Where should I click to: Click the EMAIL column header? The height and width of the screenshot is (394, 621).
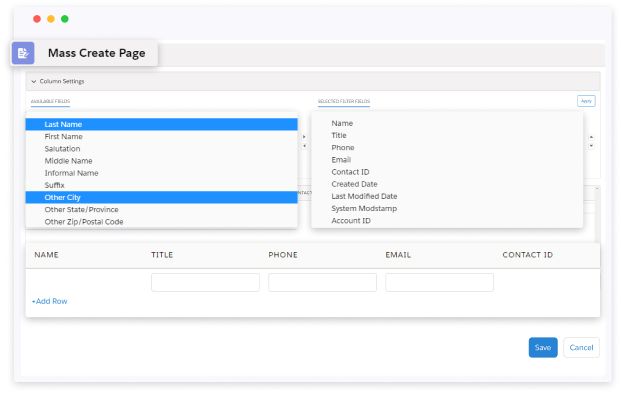[398, 255]
